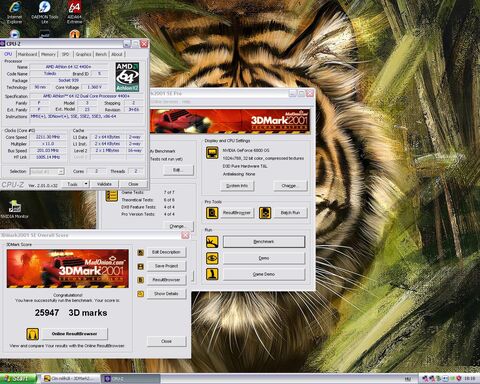
Task: Switch to the 3DMark2001 taskbar button
Action: [71, 379]
